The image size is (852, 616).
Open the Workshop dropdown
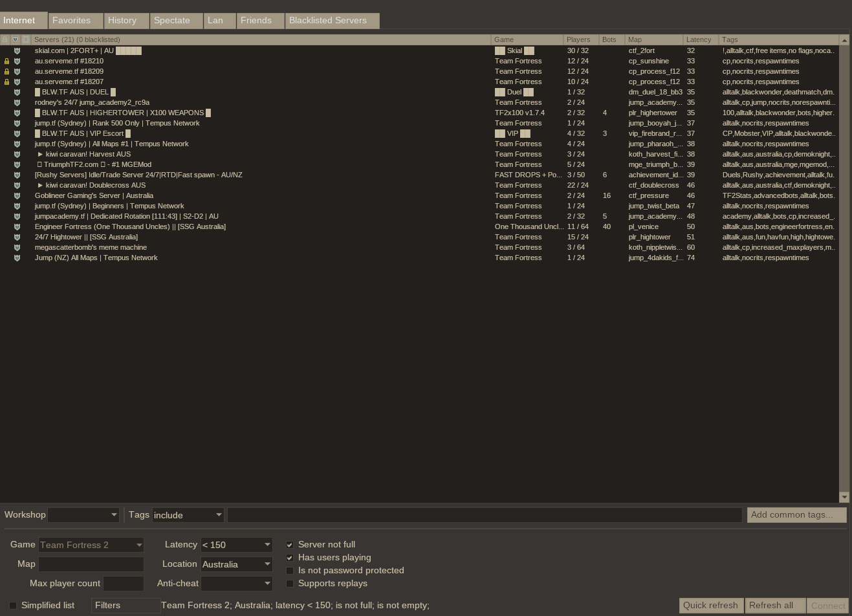[x=83, y=515]
